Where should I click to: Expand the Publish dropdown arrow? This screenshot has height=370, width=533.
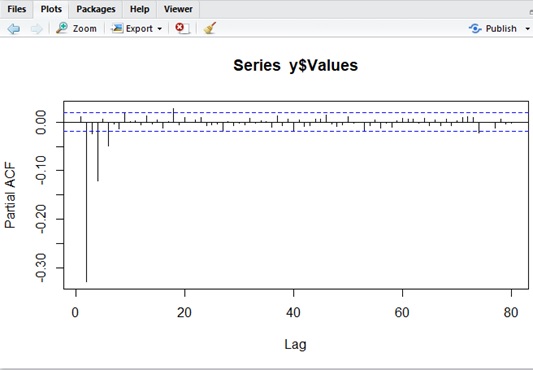pyautogui.click(x=528, y=29)
